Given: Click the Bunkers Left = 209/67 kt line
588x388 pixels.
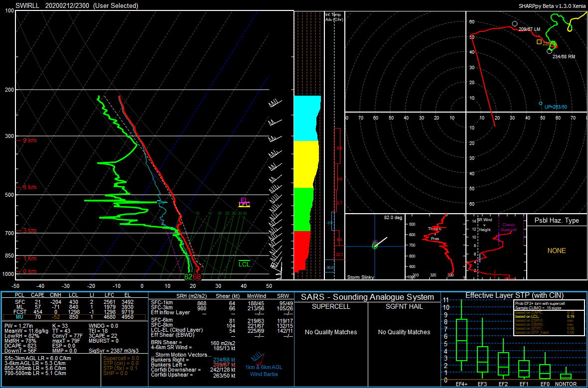Looking at the screenshot, I should pos(193,365).
